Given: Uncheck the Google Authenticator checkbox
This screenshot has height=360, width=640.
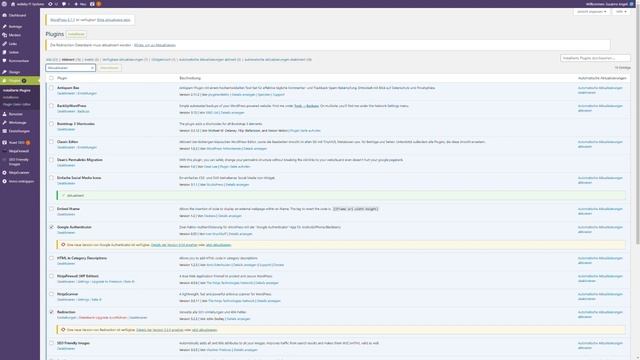Looking at the screenshot, I should [51, 227].
